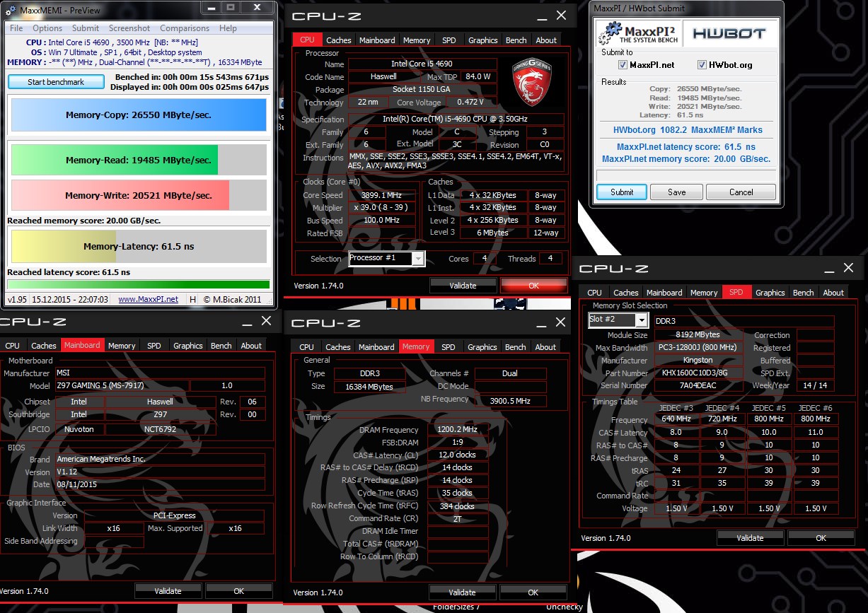Click Validate in the SPD window
The image size is (868, 613).
pos(750,538)
